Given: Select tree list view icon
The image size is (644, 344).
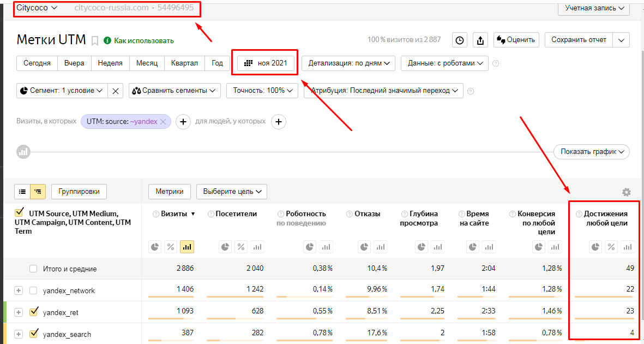Looking at the screenshot, I should (x=38, y=192).
